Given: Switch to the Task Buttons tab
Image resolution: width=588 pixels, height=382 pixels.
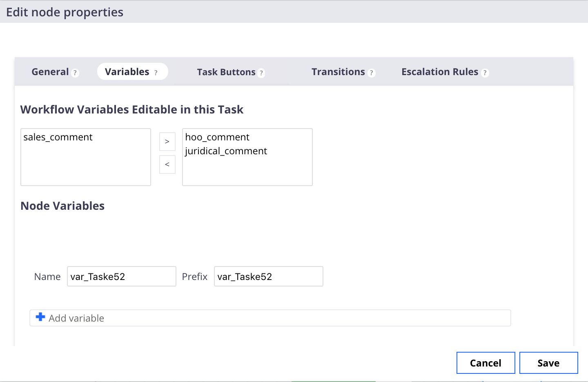Looking at the screenshot, I should click(226, 72).
